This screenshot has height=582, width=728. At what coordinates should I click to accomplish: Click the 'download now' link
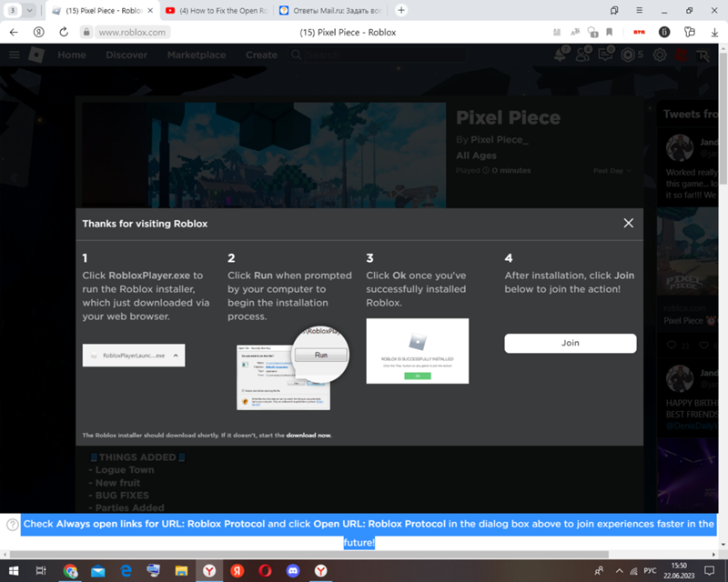point(308,436)
